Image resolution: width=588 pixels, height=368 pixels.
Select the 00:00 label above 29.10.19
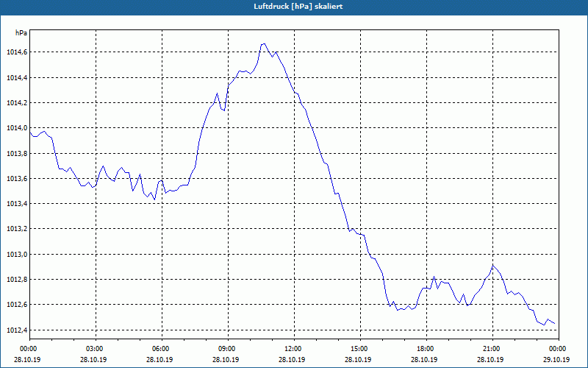[556, 349]
